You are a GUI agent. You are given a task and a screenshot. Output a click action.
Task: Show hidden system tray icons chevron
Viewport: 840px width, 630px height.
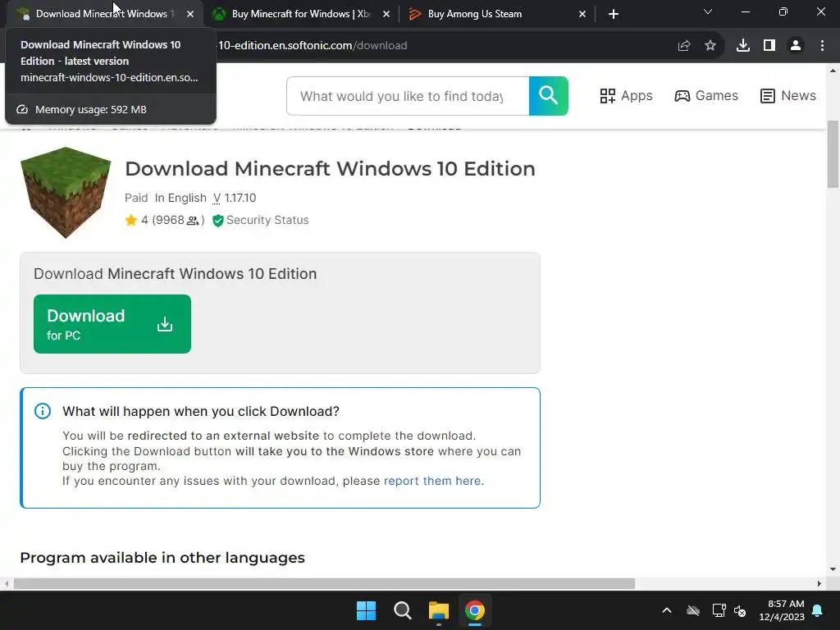point(666,610)
